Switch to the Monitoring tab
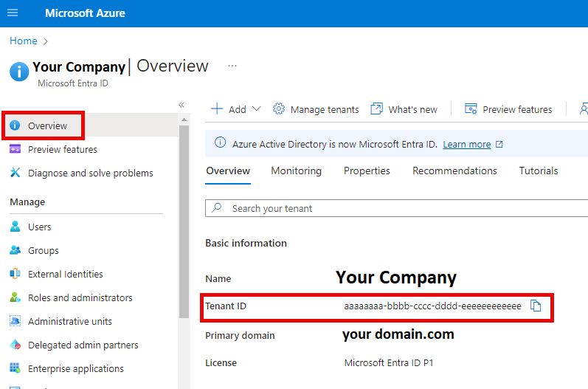The width and height of the screenshot is (588, 389). coord(296,171)
